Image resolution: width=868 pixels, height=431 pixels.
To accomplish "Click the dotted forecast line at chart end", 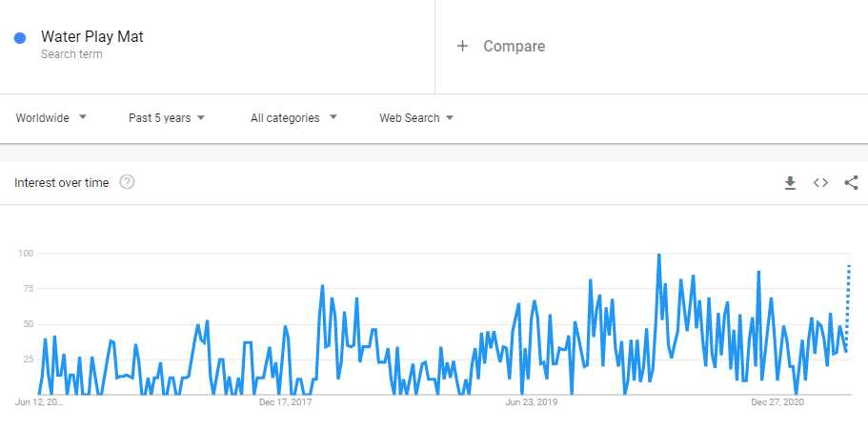I will (849, 305).
